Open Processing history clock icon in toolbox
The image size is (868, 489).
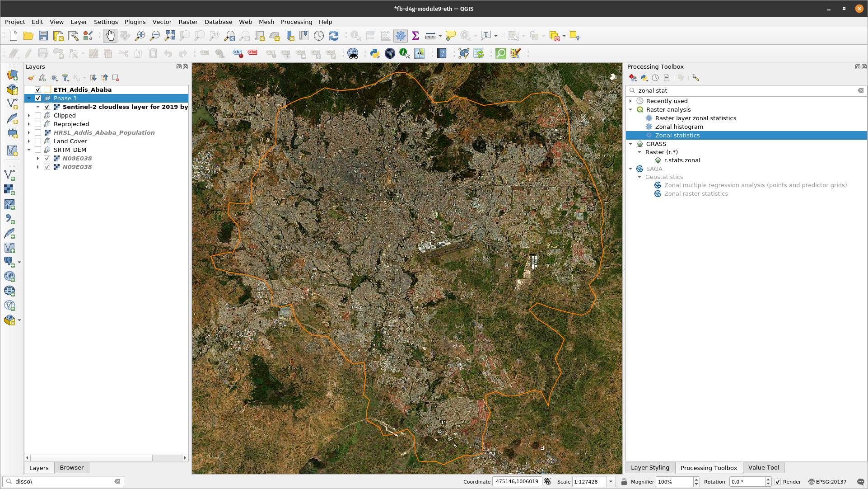(655, 78)
